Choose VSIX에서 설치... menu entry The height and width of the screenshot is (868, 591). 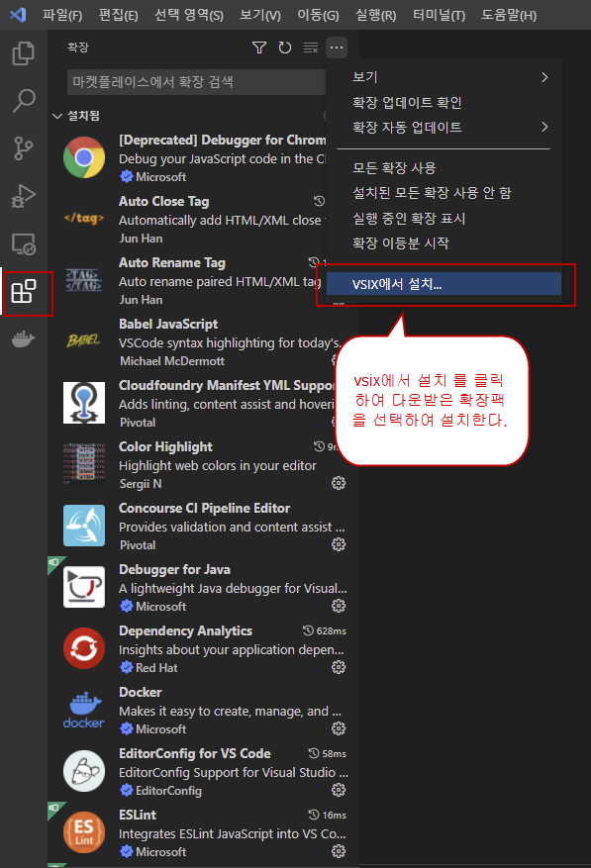443,284
